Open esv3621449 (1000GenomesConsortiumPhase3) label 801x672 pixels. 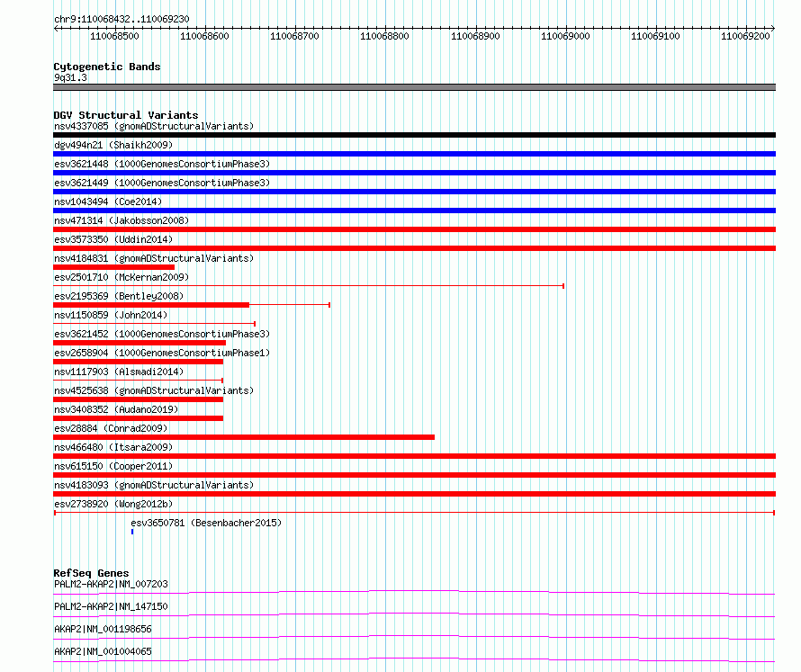point(162,183)
